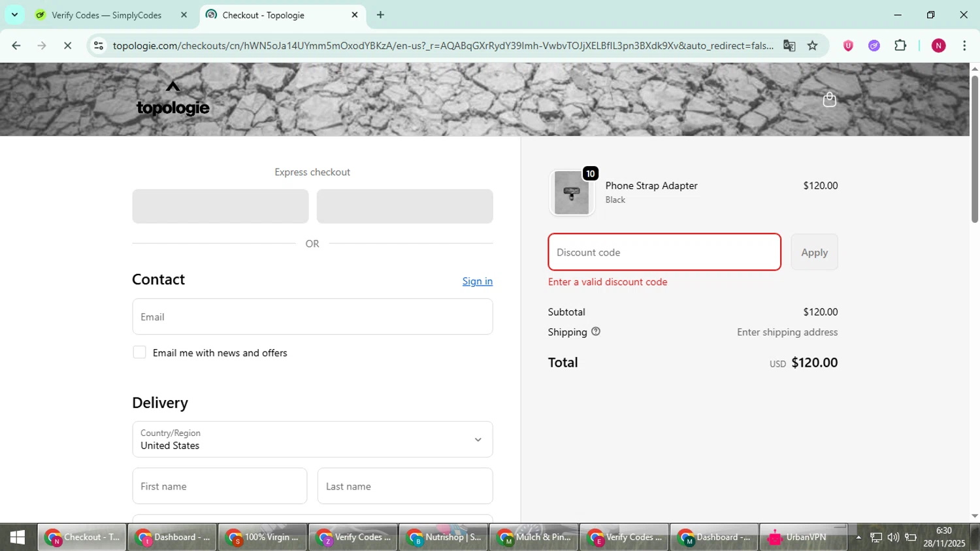
Task: Open the Mulch & Pin taskbar window
Action: (x=533, y=537)
